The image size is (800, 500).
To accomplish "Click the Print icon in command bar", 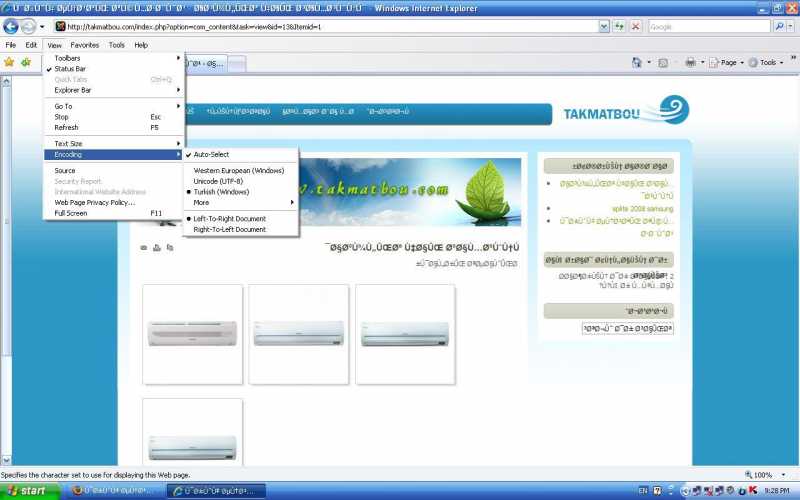I will (690, 62).
